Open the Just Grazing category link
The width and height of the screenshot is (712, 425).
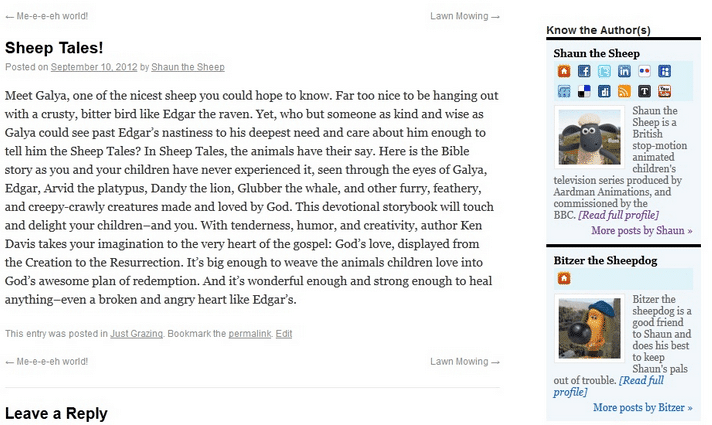tap(137, 333)
